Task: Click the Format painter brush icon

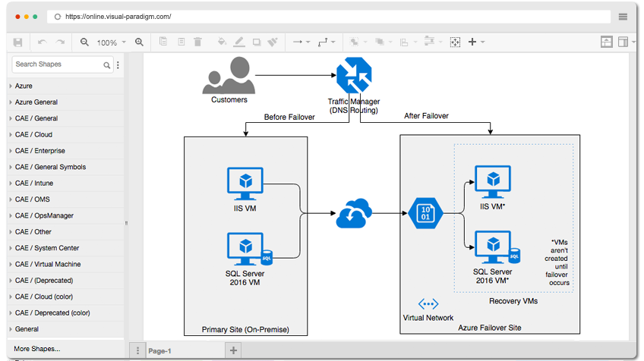Action: 273,42
